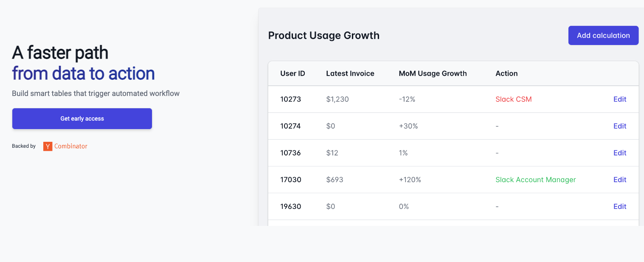This screenshot has width=644, height=262.
Task: Select the MoM Usage Growth column header
Action: click(x=433, y=73)
